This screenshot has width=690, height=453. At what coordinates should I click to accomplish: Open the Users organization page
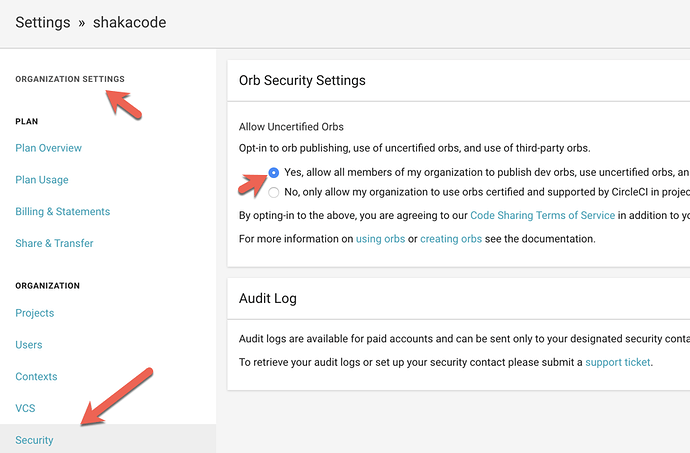coord(29,345)
